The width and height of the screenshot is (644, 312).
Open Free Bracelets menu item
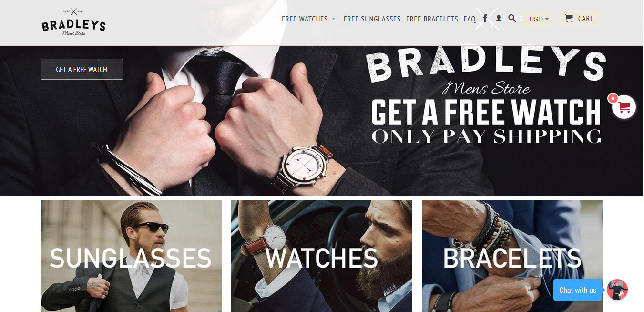432,19
